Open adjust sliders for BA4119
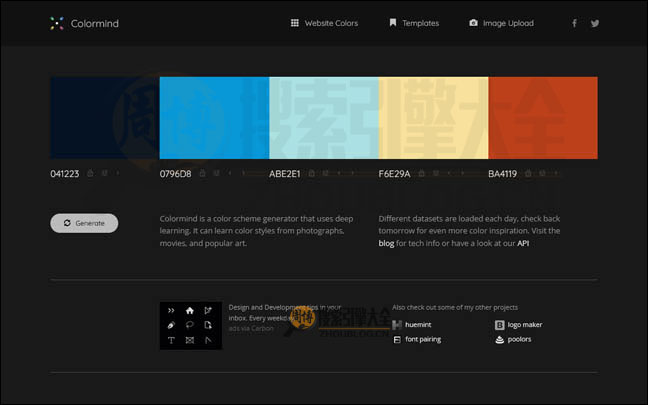 tap(542, 173)
